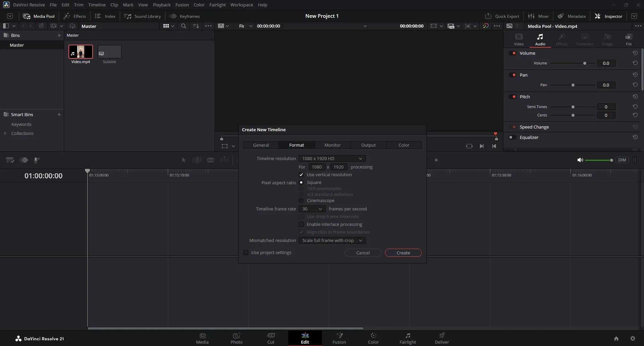Click the Quick Export button
This screenshot has width=644, height=346.
pos(502,16)
